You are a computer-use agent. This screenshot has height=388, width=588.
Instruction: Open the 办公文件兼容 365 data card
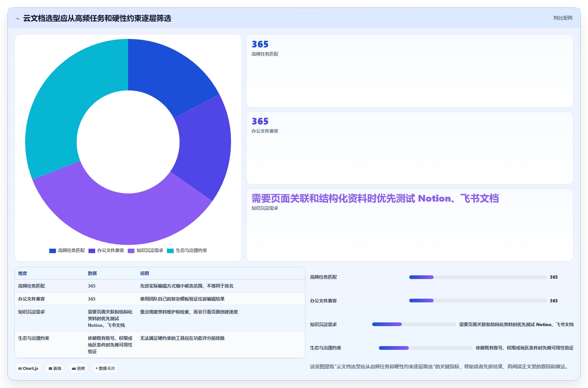410,148
